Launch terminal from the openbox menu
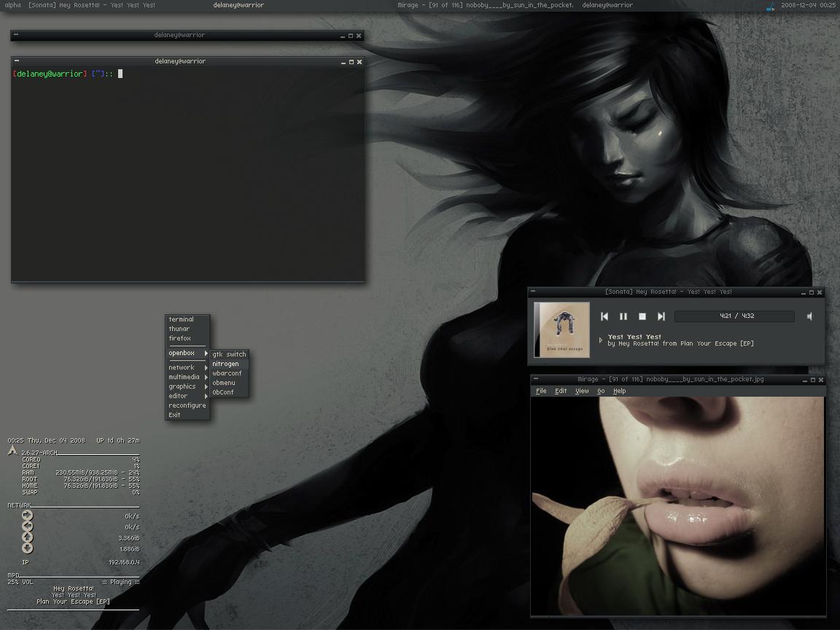The width and height of the screenshot is (840, 630). pos(187,319)
